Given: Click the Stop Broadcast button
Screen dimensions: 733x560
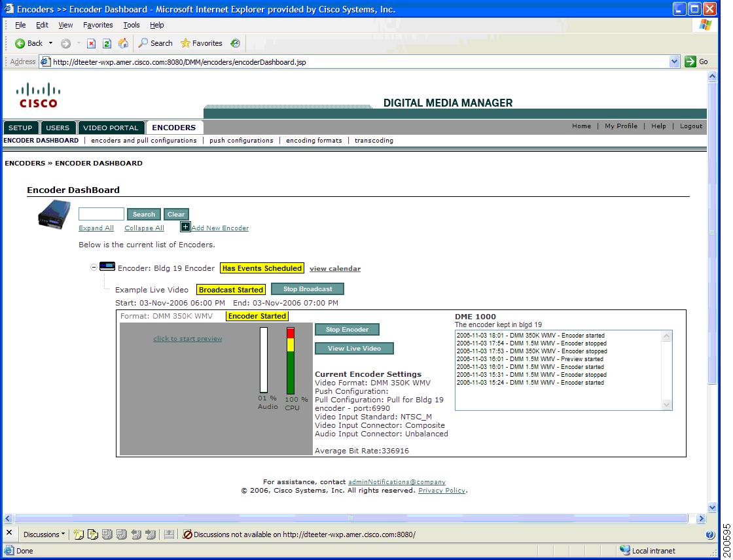Looking at the screenshot, I should click(x=307, y=289).
